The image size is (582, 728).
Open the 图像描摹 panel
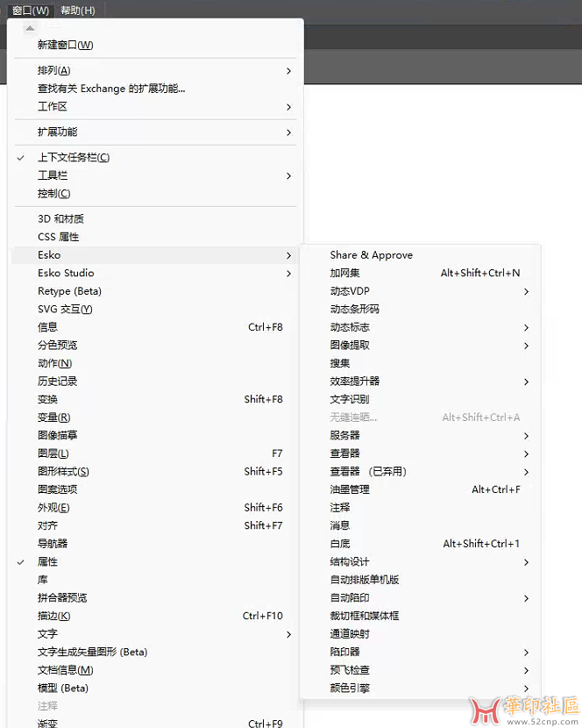tap(155, 436)
